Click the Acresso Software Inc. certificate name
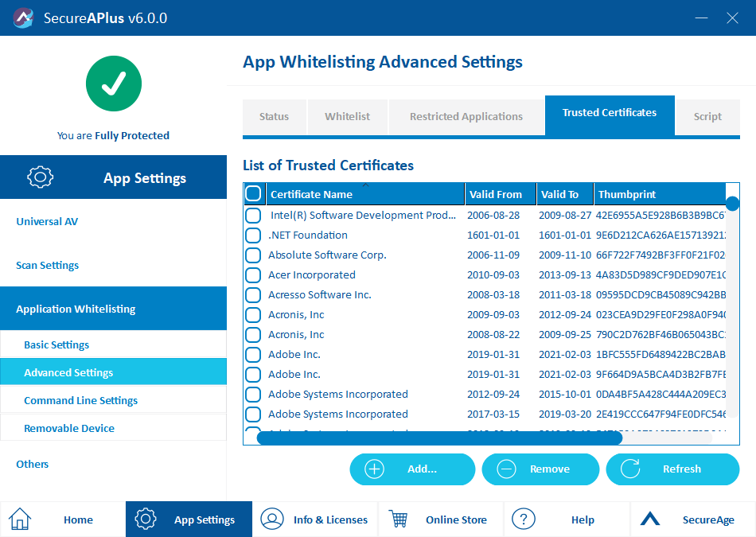Screen dimensions: 756x537 [x=320, y=294]
